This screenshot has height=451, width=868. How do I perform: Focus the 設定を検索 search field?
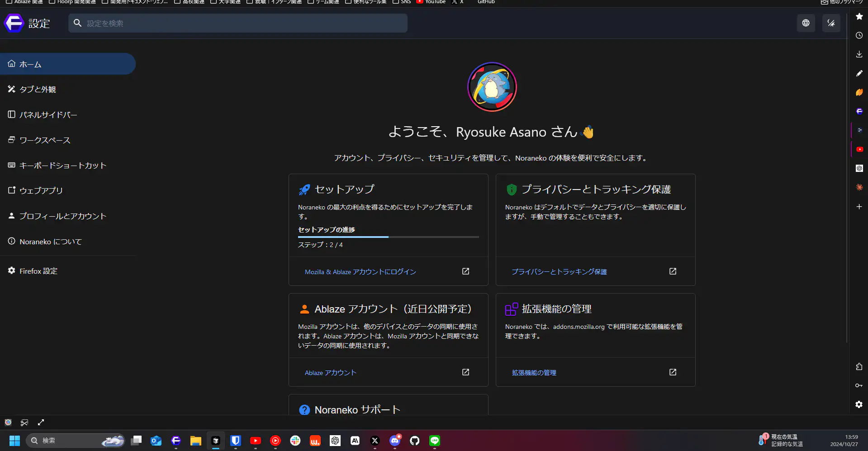point(238,23)
